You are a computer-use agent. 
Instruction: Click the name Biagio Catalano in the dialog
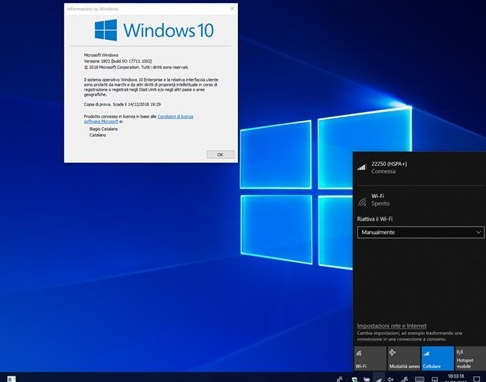click(x=104, y=129)
